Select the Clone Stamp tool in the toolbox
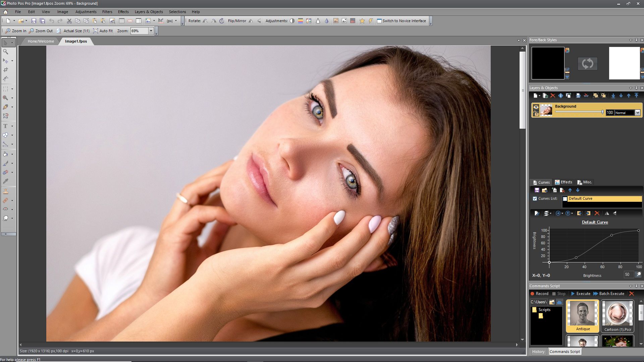The image size is (644, 362). tap(6, 191)
